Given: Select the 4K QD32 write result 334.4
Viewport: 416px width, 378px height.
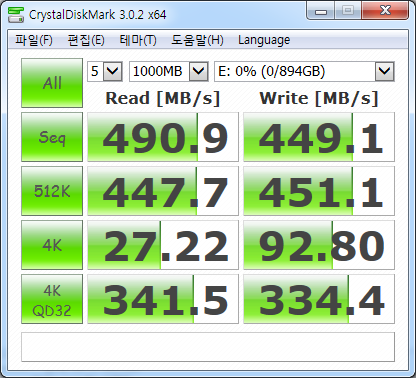Looking at the screenshot, I should click(319, 299).
